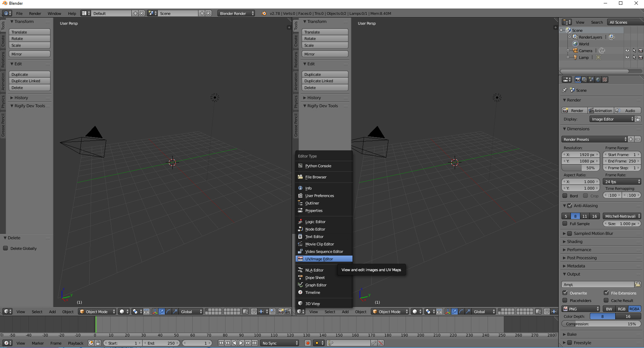
Task: Open the File menu in the top bar
Action: pyautogui.click(x=19, y=13)
